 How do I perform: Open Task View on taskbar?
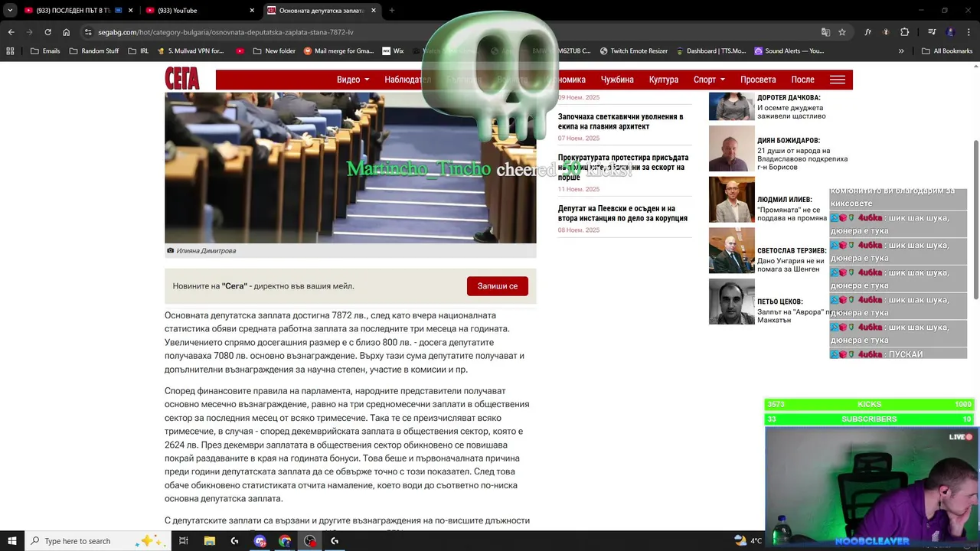pos(184,540)
